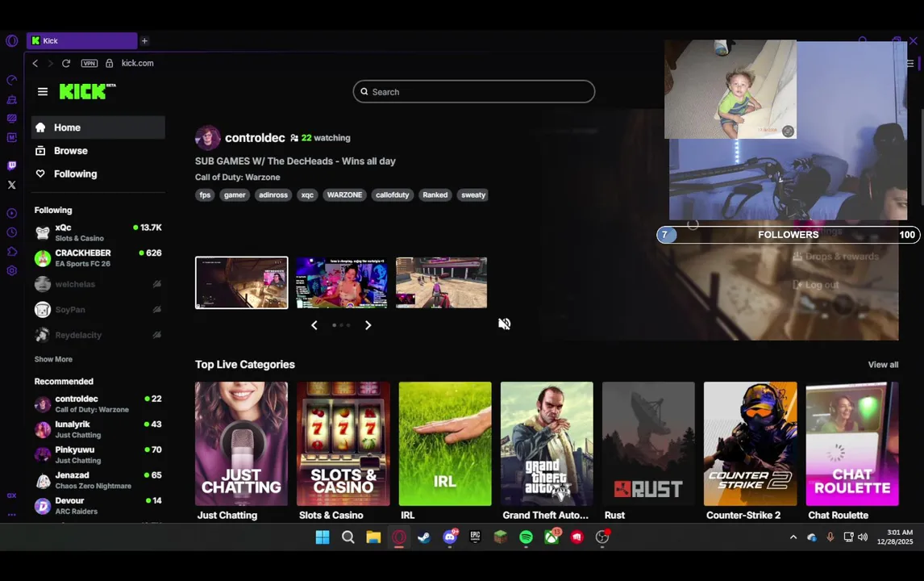924x581 pixels.
Task: Open Pinkyuwu in Recommended list
Action: [98, 454]
